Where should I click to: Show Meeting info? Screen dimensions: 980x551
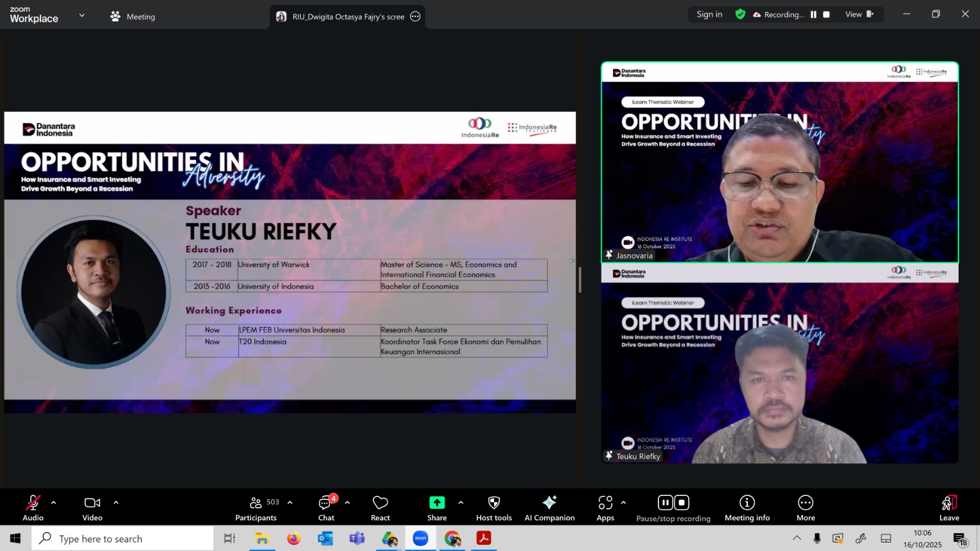pos(747,508)
